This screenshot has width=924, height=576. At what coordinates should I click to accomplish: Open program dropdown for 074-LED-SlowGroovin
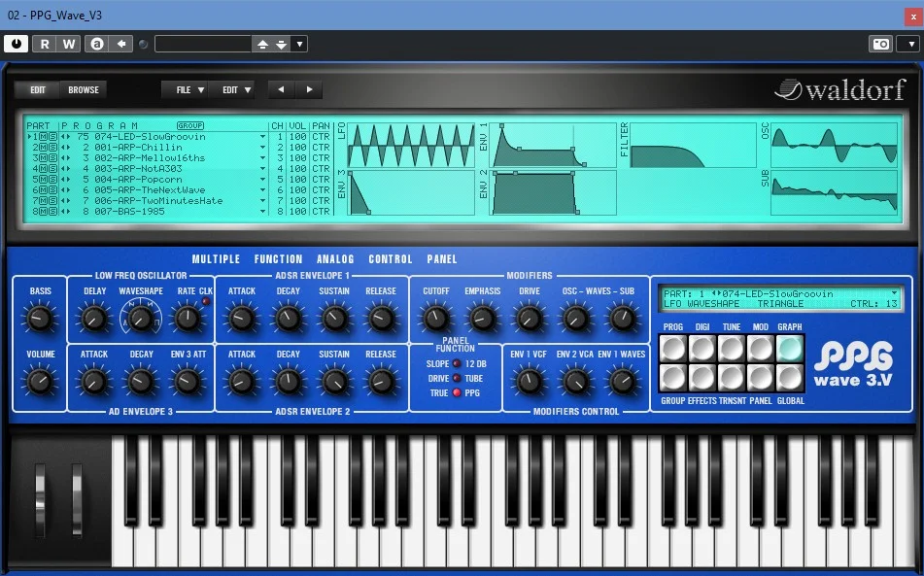[263, 137]
